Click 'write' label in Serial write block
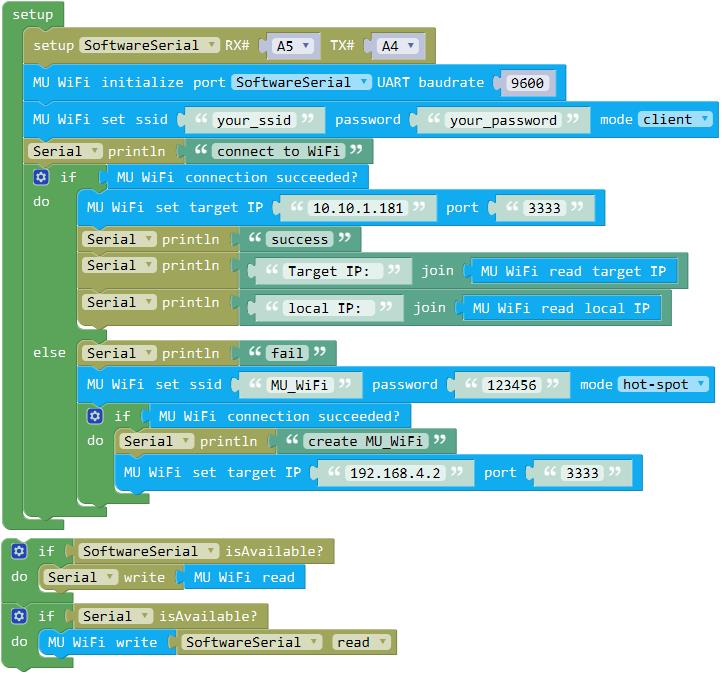The width and height of the screenshot is (722, 674). coord(144,577)
